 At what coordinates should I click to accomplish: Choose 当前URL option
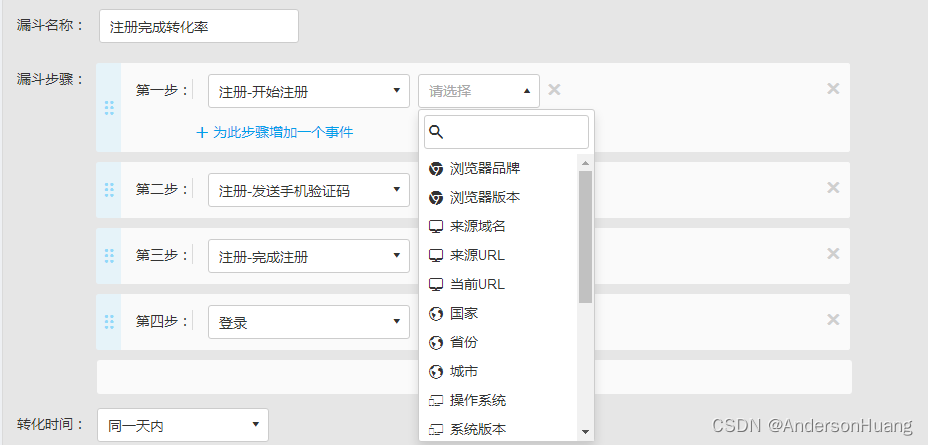coord(498,285)
